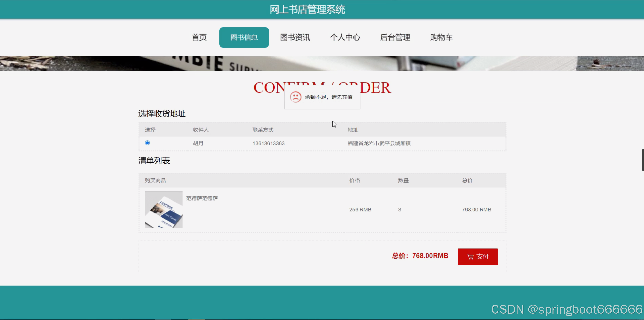Viewport: 644px width, 320px height.
Task: Click the address 福建省龙岩市武平县城厢镇
Action: [379, 143]
